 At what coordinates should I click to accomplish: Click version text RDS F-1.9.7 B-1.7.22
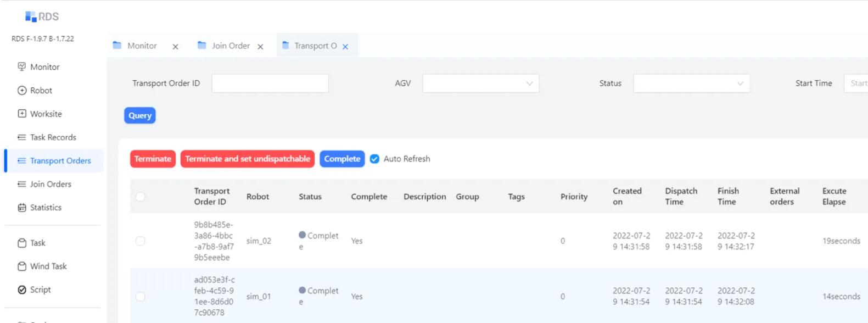43,39
